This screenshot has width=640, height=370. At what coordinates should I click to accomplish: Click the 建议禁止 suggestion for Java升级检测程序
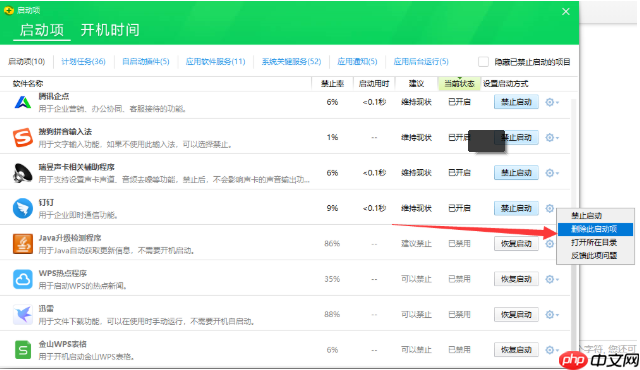tap(416, 244)
